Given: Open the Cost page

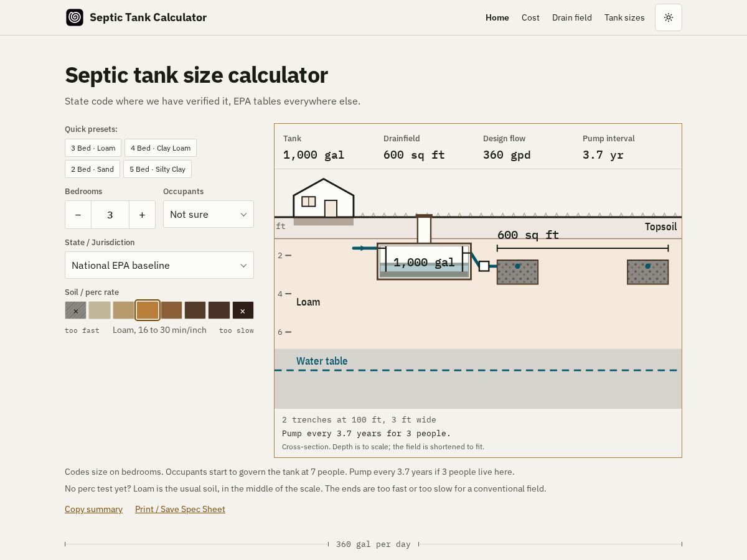Looking at the screenshot, I should (x=530, y=17).
